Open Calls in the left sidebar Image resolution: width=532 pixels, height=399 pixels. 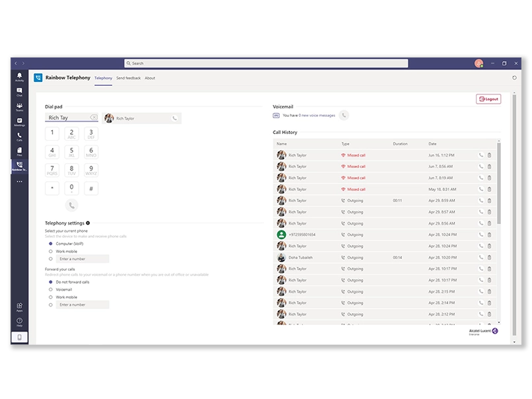click(x=19, y=137)
